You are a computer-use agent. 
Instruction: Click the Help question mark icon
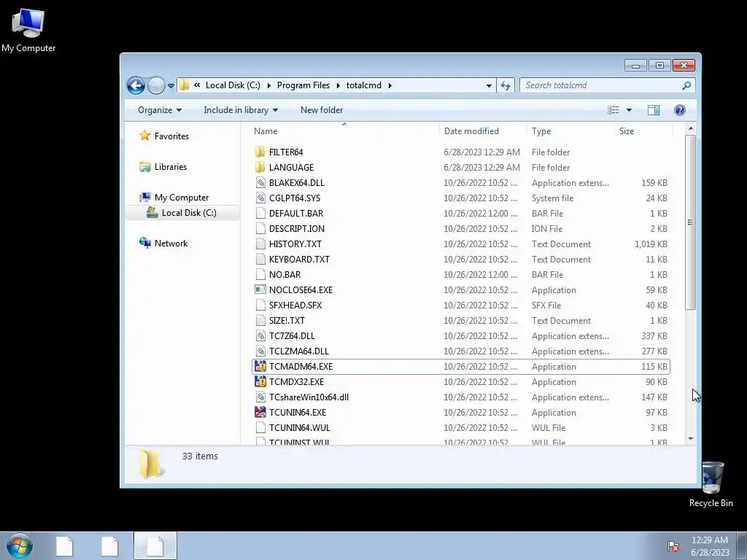680,110
